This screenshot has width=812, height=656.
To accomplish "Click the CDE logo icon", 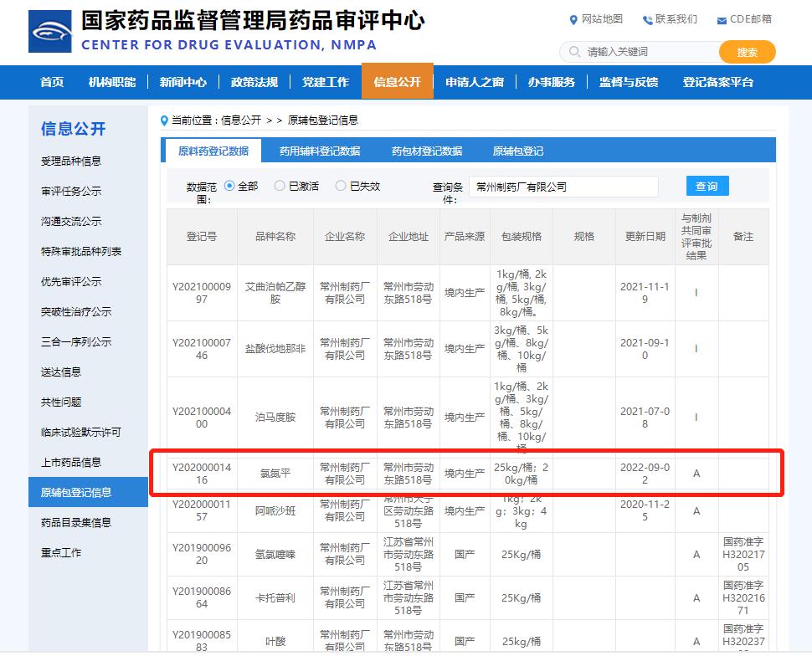I will 49,31.
